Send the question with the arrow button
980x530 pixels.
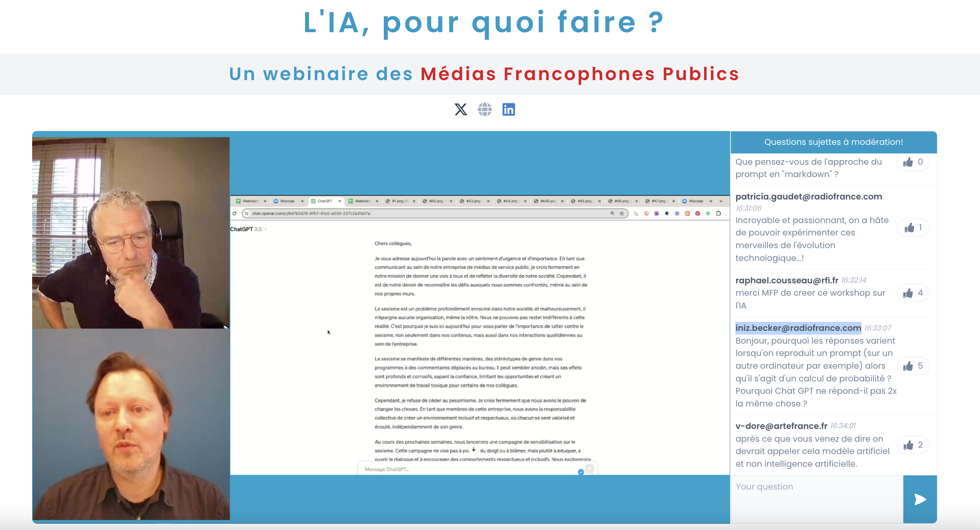920,499
